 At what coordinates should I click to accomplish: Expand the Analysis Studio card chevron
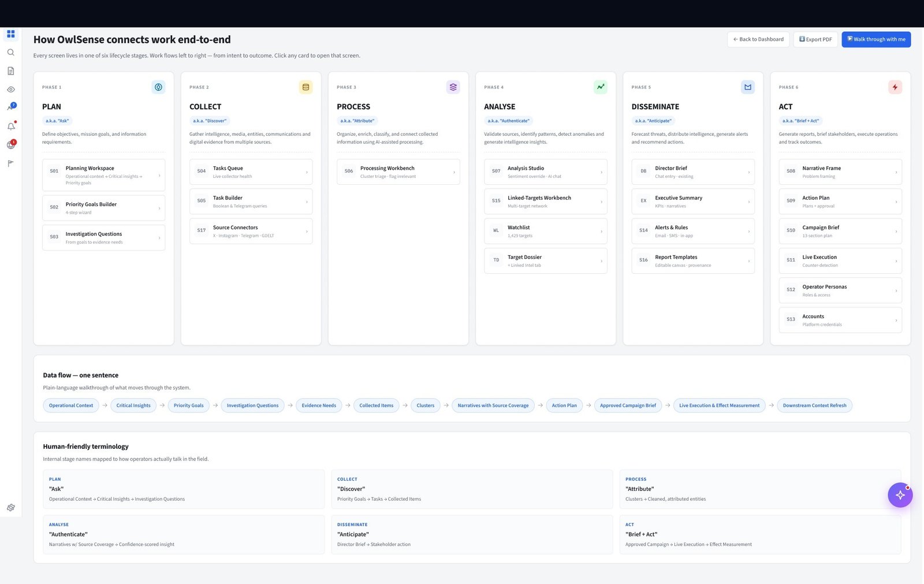601,172
